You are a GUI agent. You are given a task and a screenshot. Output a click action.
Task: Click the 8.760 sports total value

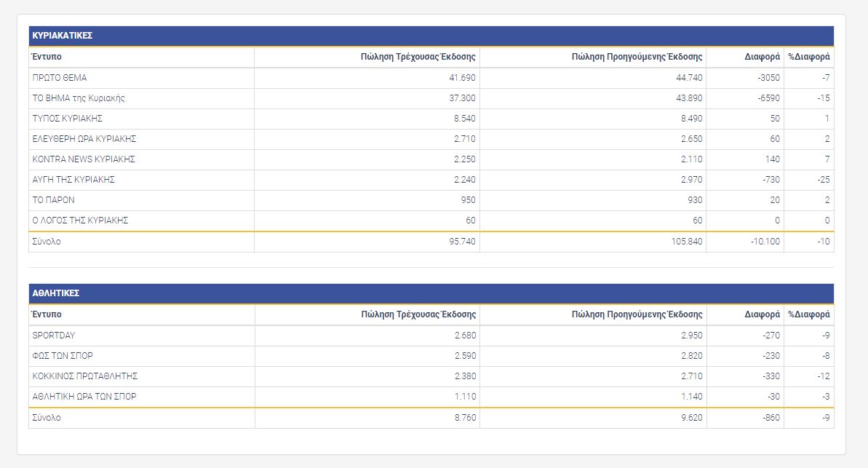[466, 418]
